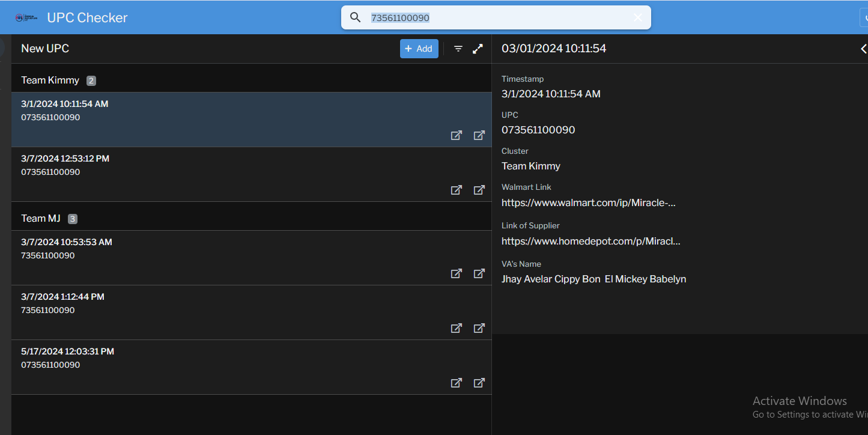Click UPC 73561100090 under 1:12:44 PM record
The height and width of the screenshot is (435, 868).
click(48, 310)
